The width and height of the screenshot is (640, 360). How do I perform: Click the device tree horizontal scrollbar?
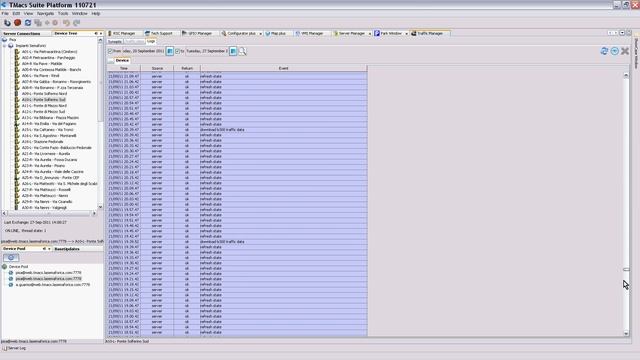pos(49,213)
